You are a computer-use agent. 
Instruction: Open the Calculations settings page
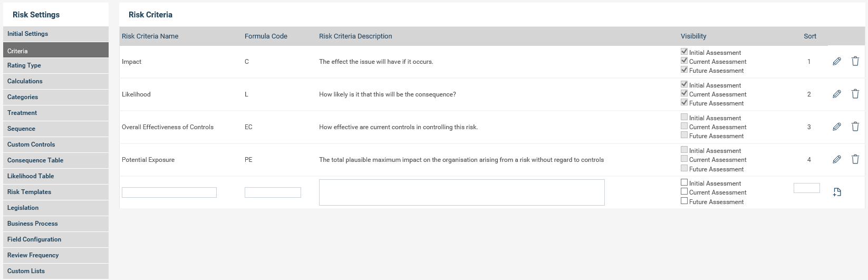(25, 81)
